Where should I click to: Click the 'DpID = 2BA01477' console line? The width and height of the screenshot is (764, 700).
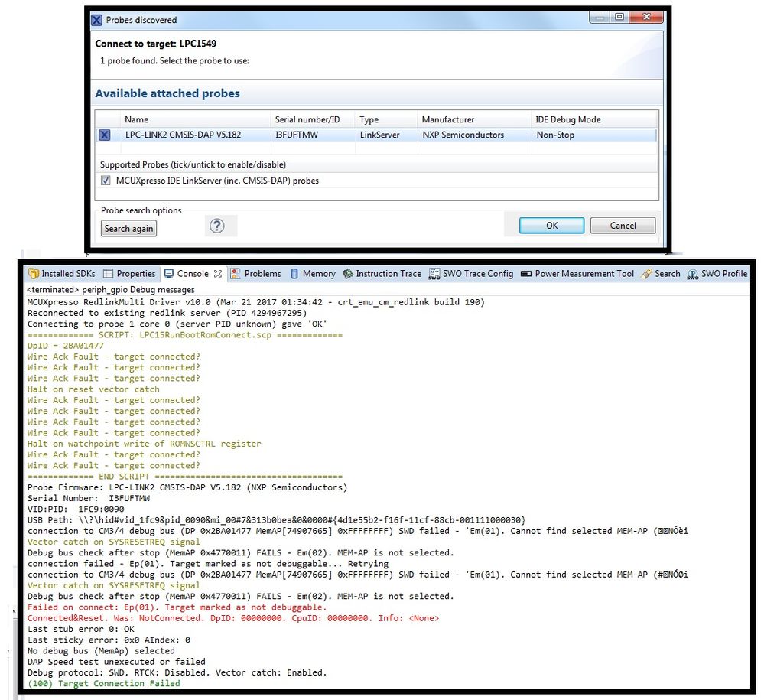[65, 346]
